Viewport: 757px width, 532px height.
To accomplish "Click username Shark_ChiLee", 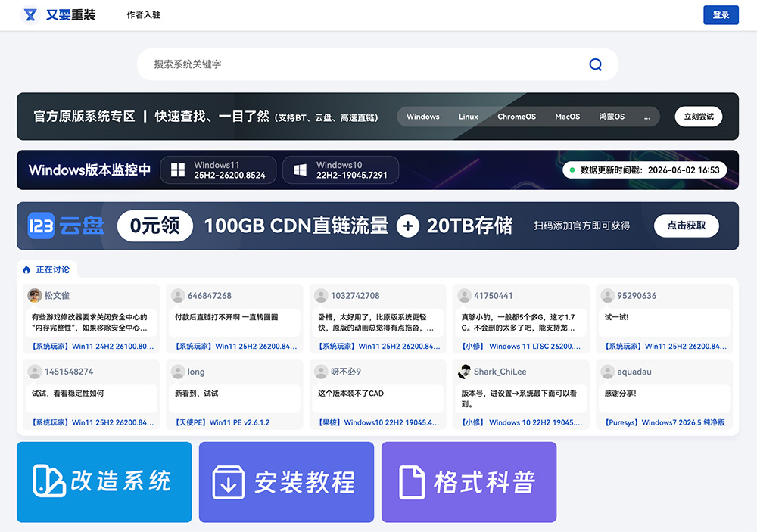I will click(500, 372).
